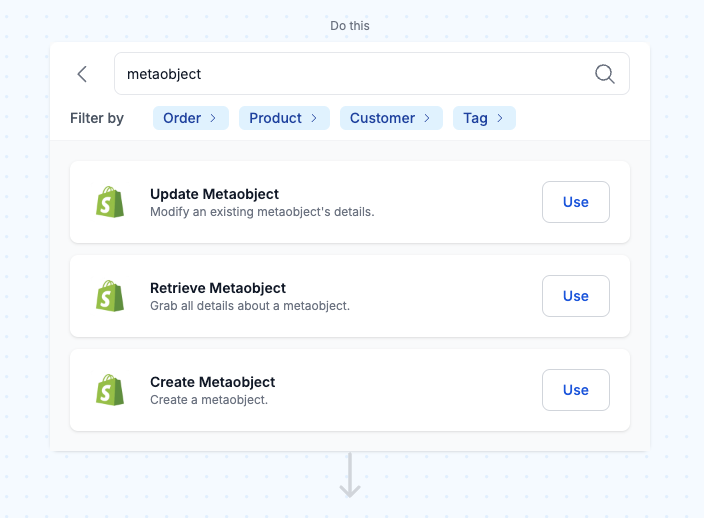Use the Retrieve Metaobject action

click(576, 296)
